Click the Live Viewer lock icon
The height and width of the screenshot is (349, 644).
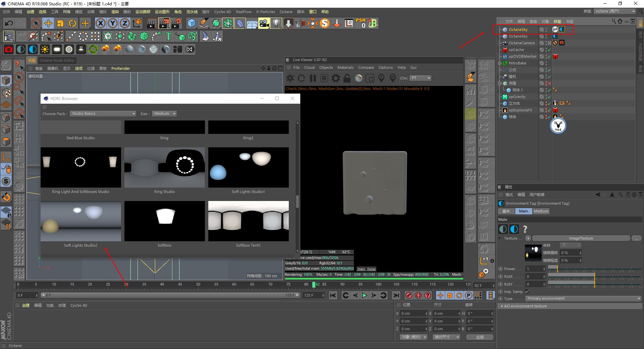point(347,78)
